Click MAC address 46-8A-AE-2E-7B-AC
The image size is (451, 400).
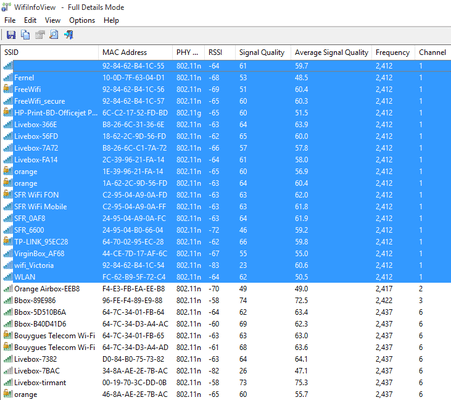pyautogui.click(x=135, y=394)
